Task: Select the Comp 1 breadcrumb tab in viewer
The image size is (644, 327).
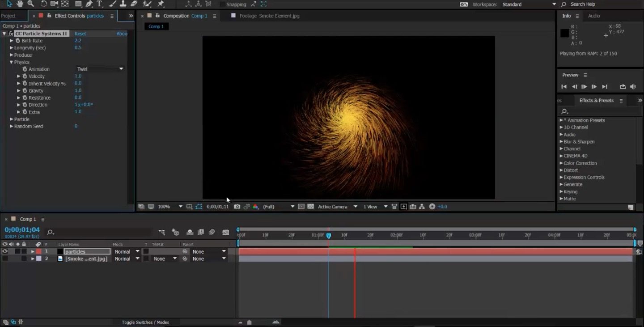Action: (156, 26)
